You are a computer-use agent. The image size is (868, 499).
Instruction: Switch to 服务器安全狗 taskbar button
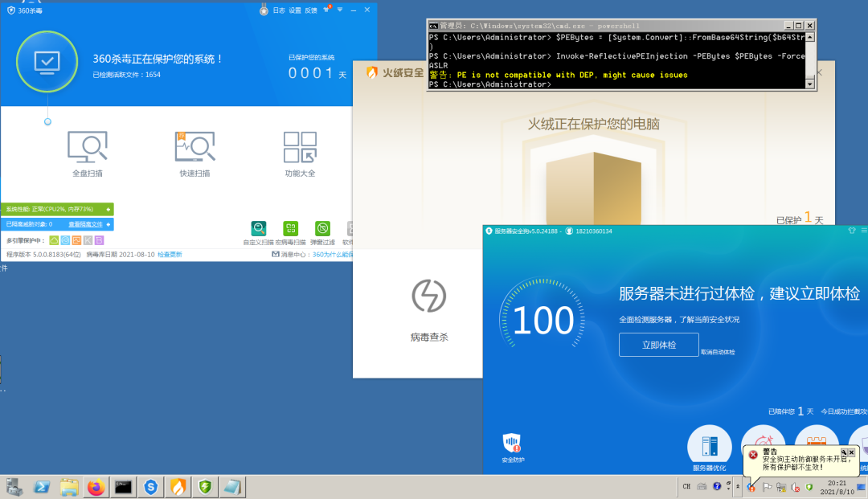click(x=150, y=488)
